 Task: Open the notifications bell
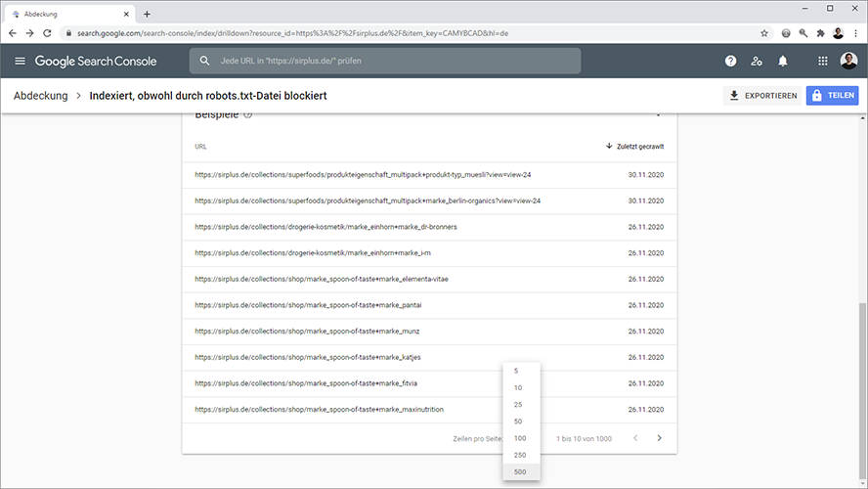pyautogui.click(x=783, y=61)
